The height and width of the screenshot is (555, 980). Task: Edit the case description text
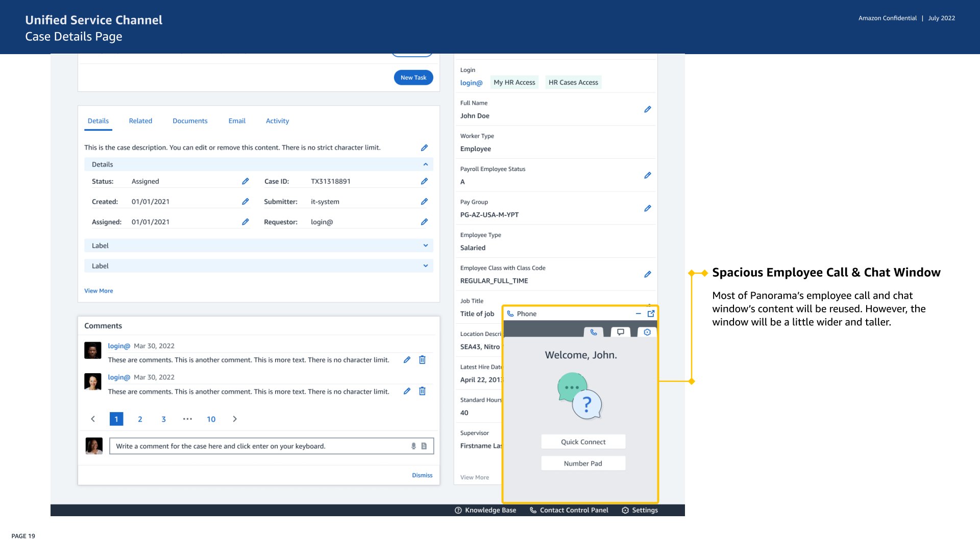[x=424, y=148]
